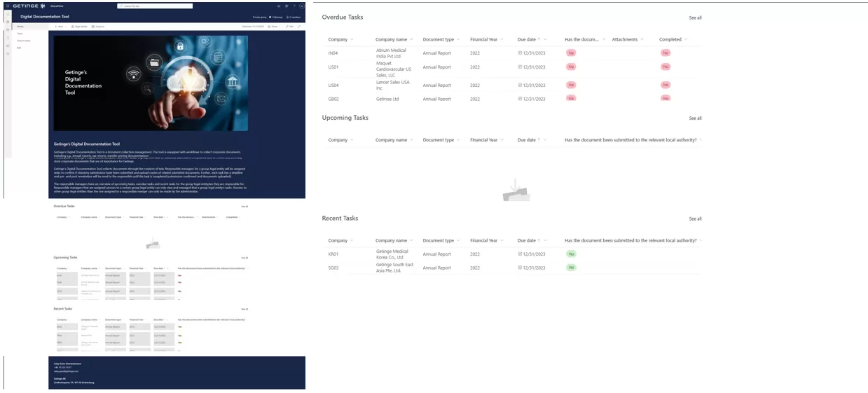Open the settings gear in top bar

click(287, 6)
